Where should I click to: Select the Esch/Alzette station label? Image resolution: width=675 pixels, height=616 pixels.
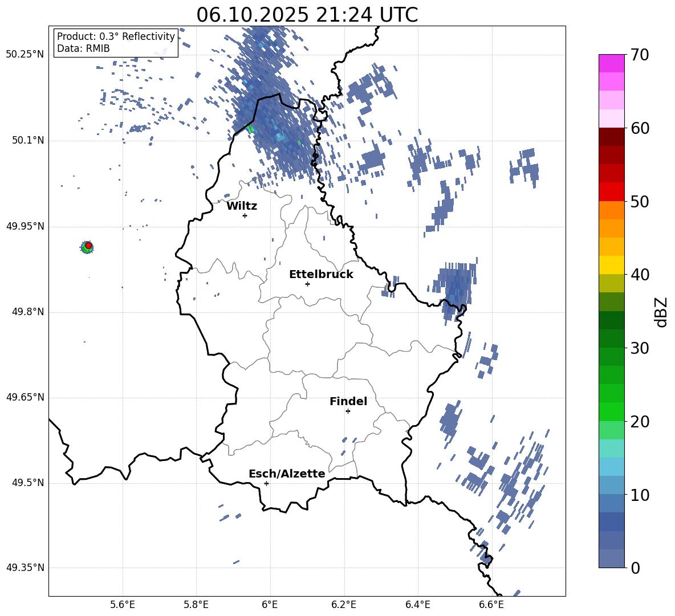[287, 474]
